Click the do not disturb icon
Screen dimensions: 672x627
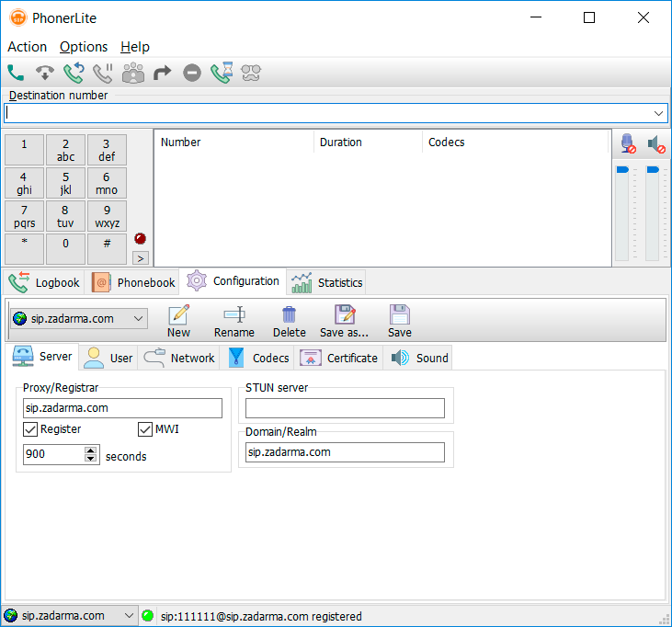[x=192, y=73]
